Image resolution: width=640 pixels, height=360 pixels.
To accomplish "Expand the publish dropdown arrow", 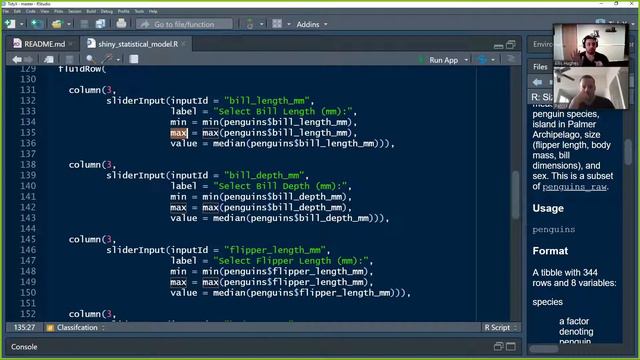I will [493, 60].
